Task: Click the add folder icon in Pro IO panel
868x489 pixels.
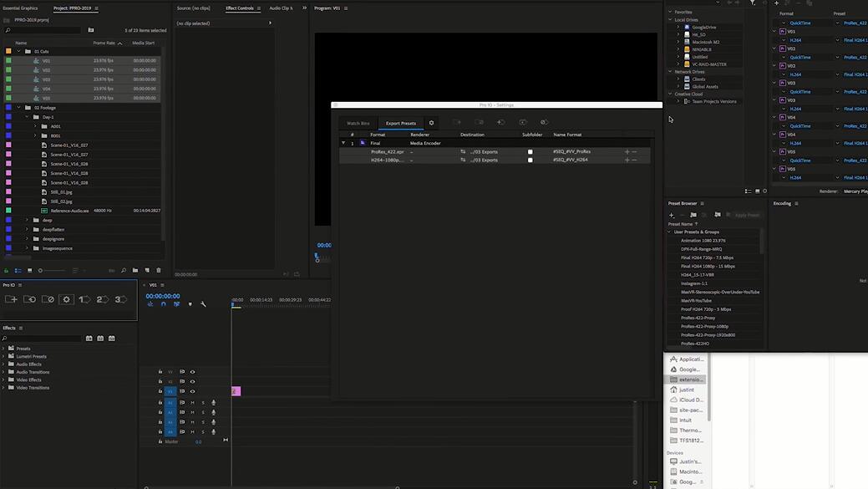Action: pyautogui.click(x=11, y=299)
